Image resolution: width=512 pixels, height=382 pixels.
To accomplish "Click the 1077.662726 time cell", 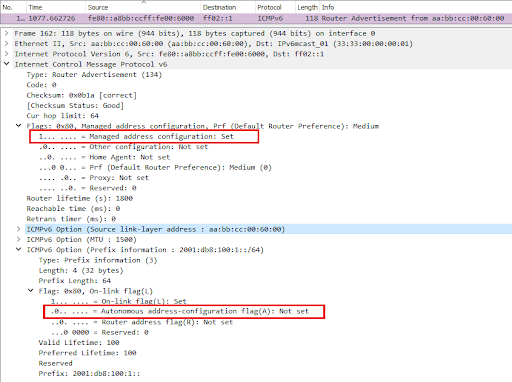I will [x=52, y=18].
